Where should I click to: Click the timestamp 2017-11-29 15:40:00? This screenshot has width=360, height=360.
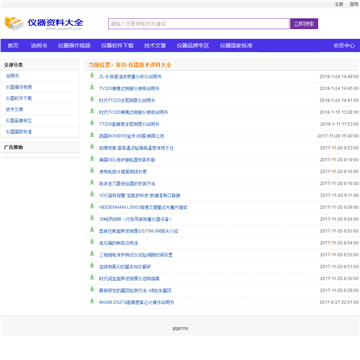click(338, 136)
